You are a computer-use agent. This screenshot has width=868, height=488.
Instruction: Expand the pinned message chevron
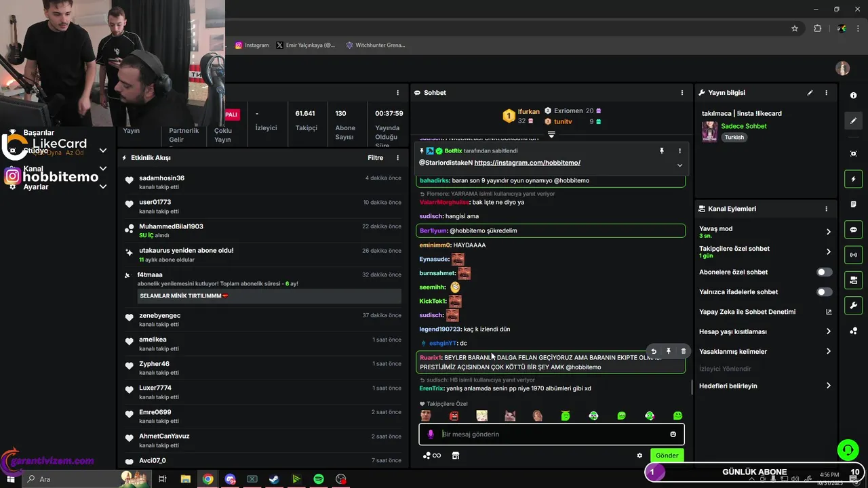pos(679,165)
